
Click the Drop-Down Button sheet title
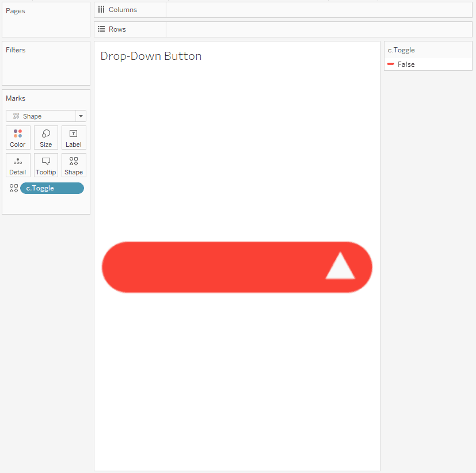tap(151, 56)
